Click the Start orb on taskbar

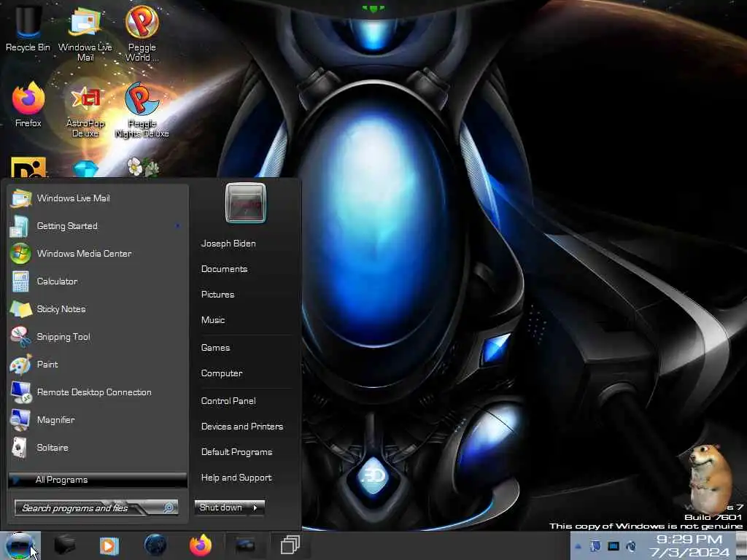pos(20,545)
